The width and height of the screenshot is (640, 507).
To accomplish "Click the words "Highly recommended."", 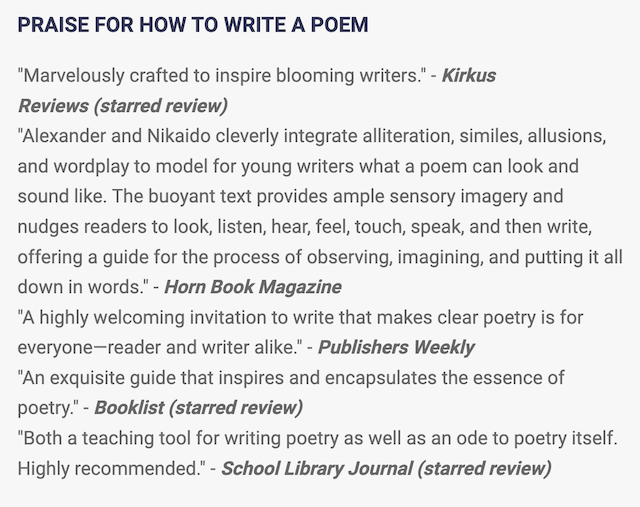I will click(x=110, y=467).
